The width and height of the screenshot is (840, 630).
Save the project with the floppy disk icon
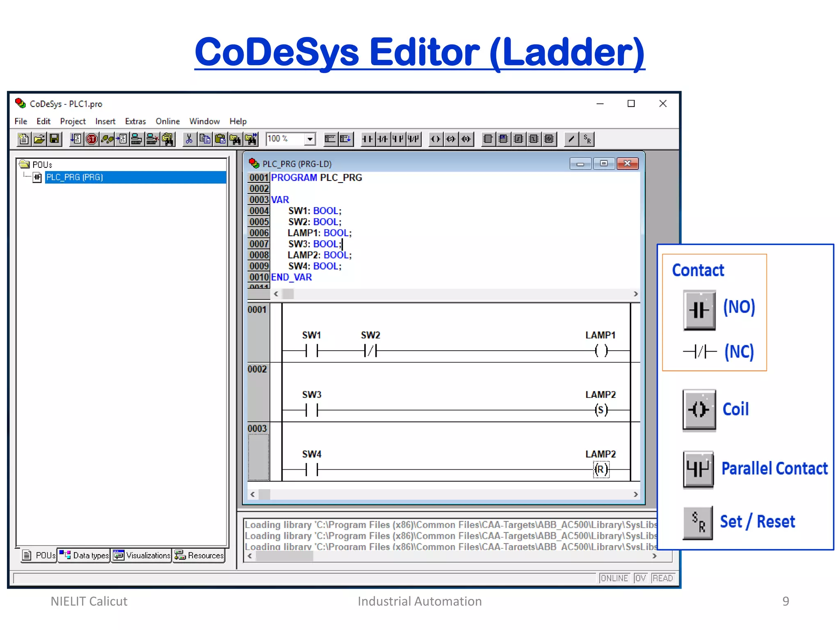55,139
